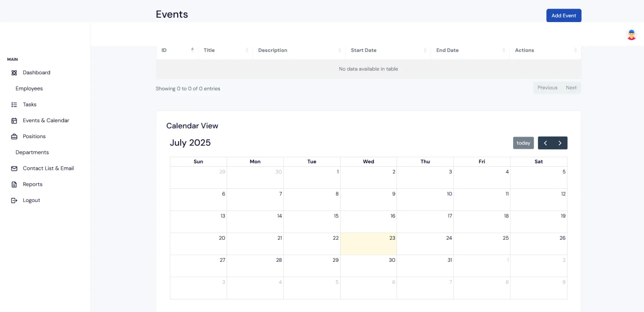The image size is (644, 312).
Task: Select Events & Calendar menu item
Action: tap(46, 121)
